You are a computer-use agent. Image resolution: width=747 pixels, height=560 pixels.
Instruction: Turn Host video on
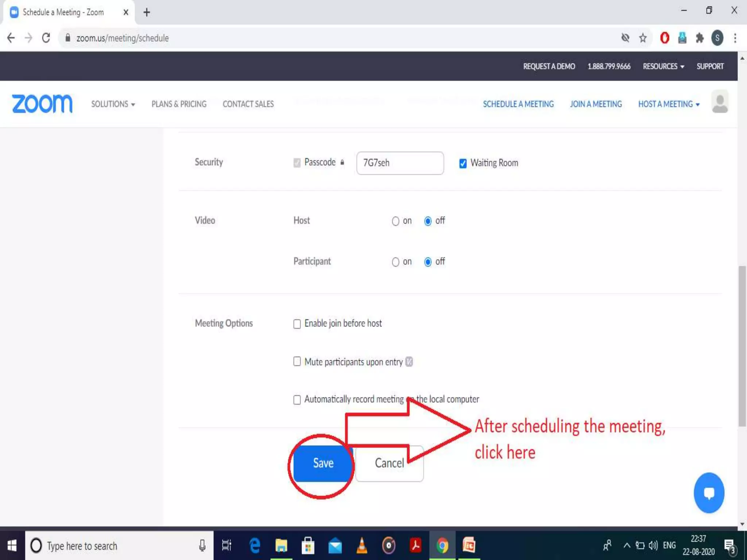coord(395,221)
